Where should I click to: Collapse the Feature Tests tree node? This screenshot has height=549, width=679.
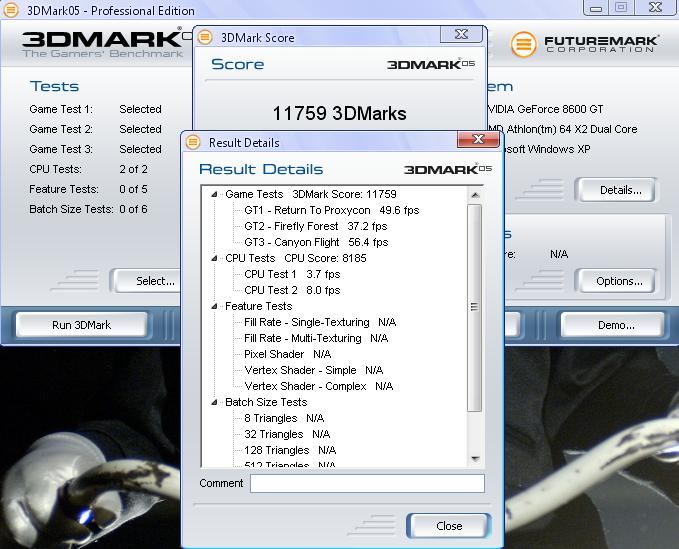pyautogui.click(x=214, y=307)
